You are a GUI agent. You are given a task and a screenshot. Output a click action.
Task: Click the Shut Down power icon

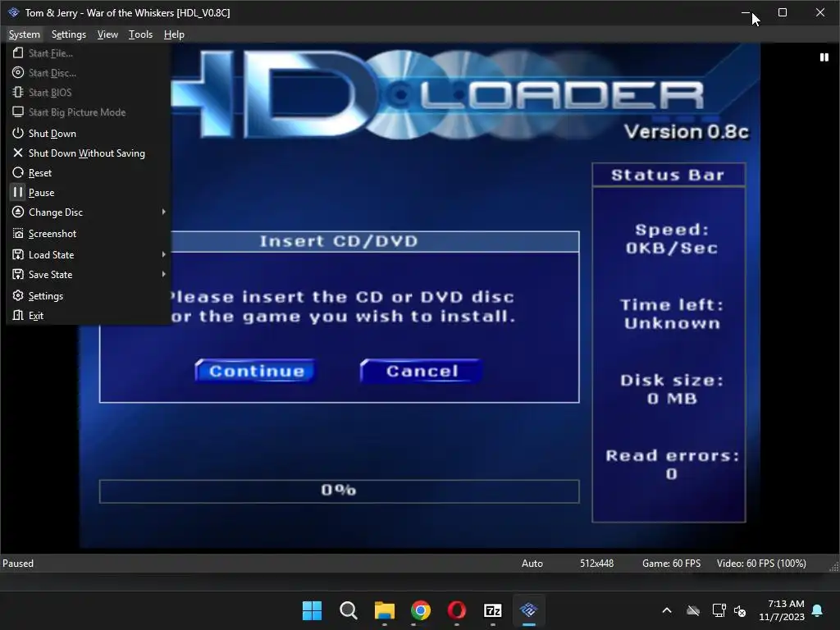18,133
